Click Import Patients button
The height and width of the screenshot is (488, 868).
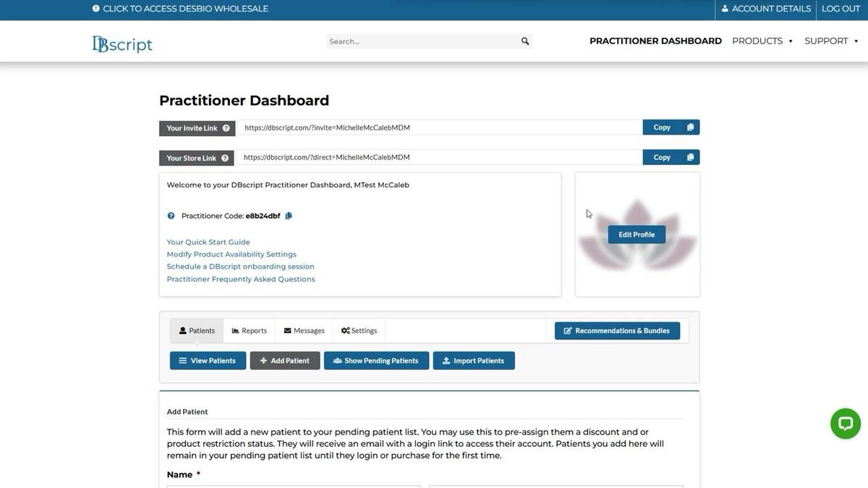click(x=474, y=361)
